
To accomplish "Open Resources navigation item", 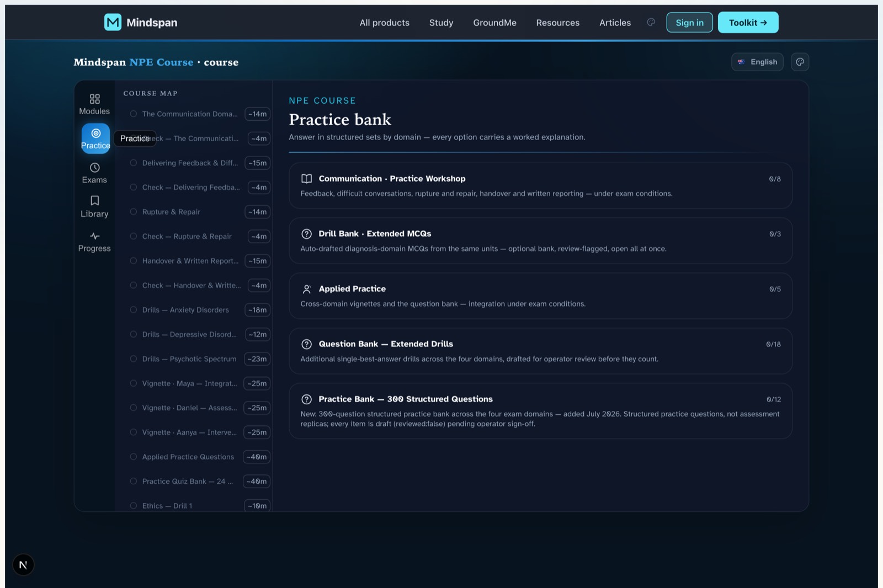I will click(x=558, y=23).
